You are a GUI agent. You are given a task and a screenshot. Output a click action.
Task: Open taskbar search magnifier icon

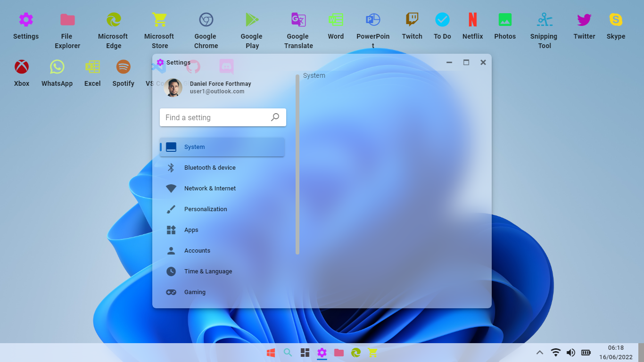pos(288,353)
